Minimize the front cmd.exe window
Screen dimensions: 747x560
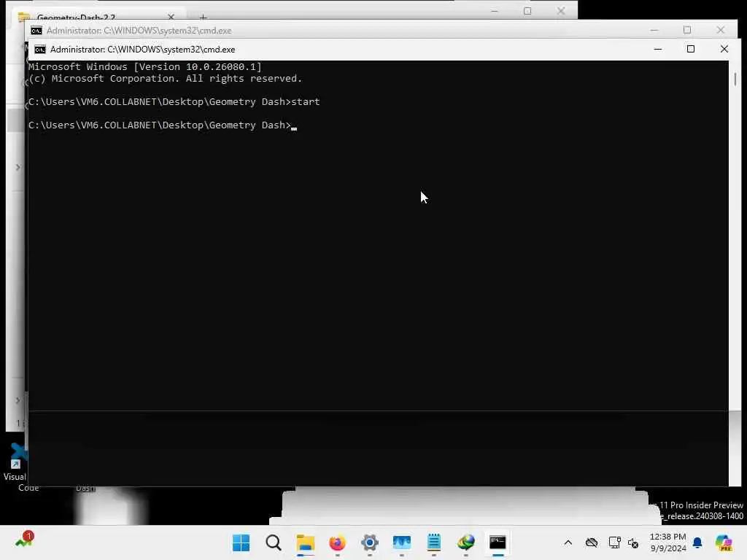[x=658, y=49]
